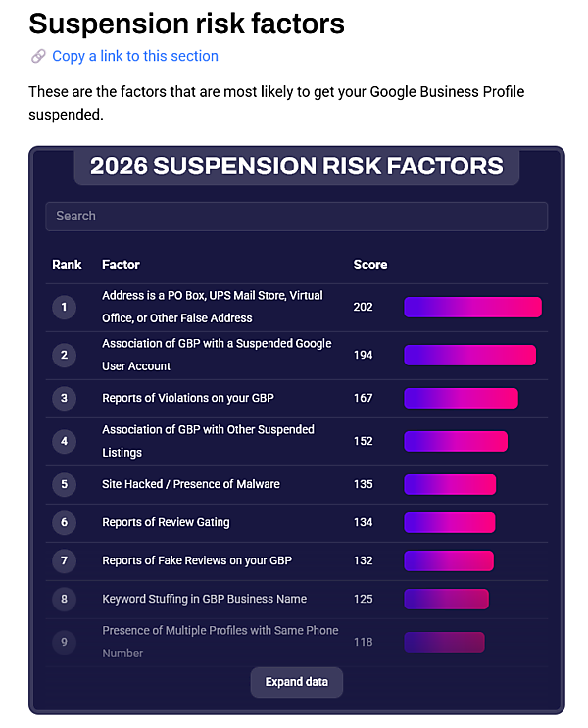Select the Site Hacked / Presence of Malware row
This screenshot has height=728, width=588.
(191, 484)
